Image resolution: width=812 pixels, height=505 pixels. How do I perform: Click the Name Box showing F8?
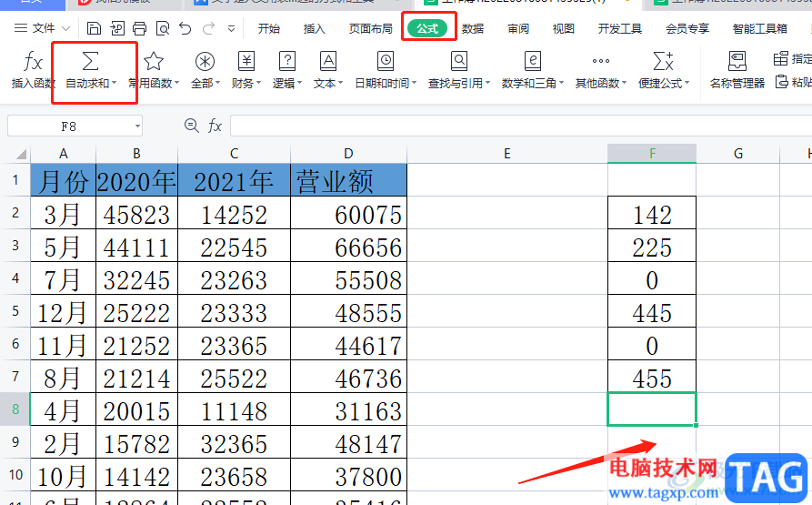tap(69, 126)
